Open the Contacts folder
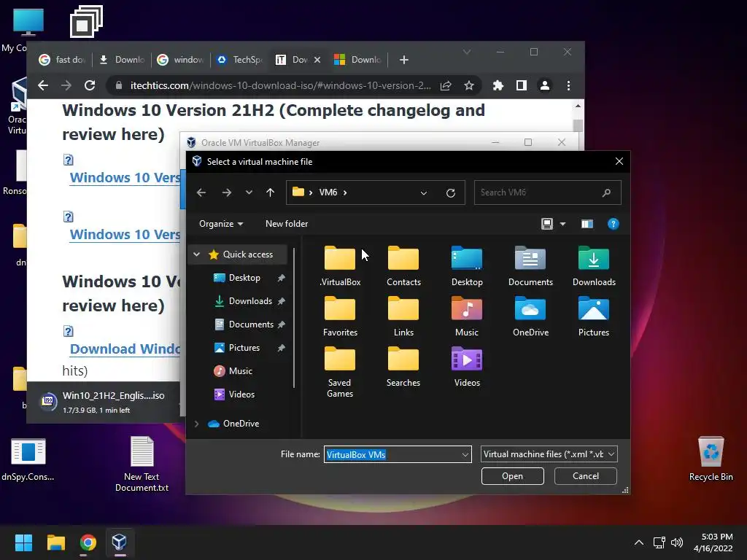747x560 pixels. (403, 266)
